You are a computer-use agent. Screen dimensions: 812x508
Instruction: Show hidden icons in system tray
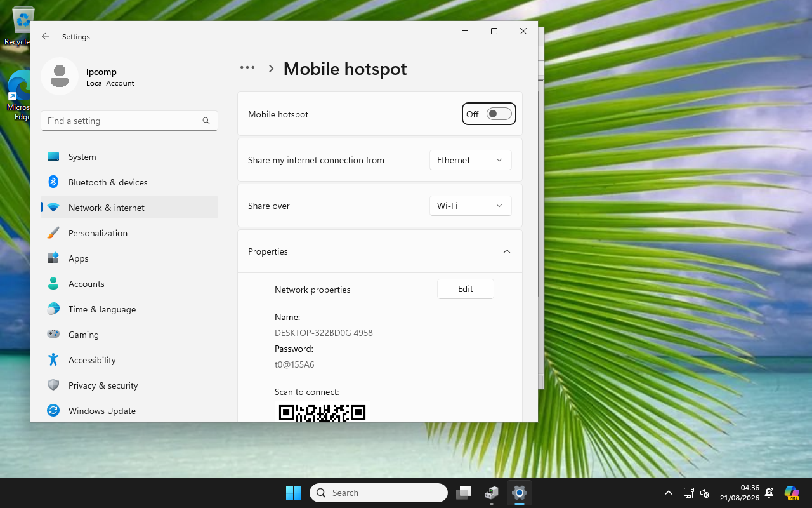coord(668,493)
